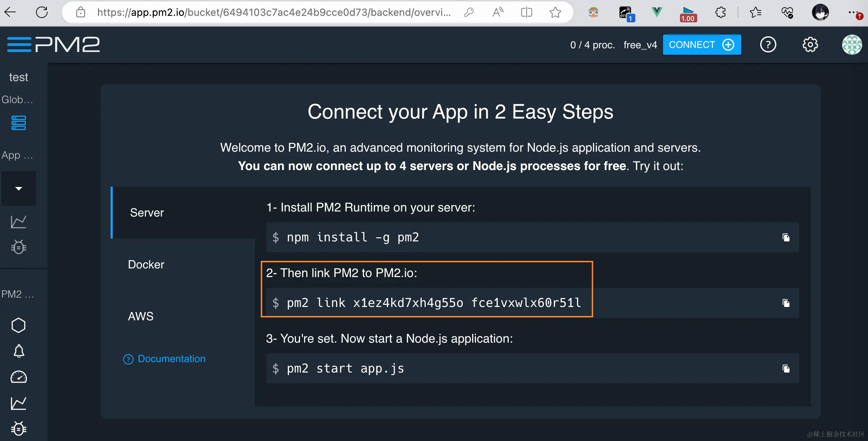Screen dimensions: 868x441
Task: Click the browser back arrow
Action: pos(10,12)
